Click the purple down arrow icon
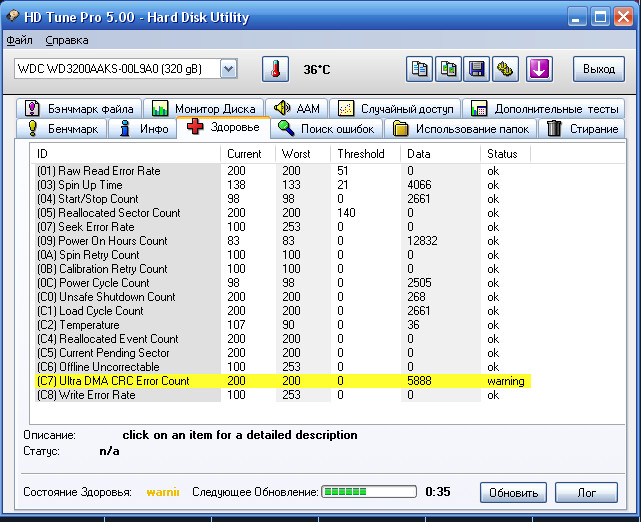 pos(539,69)
